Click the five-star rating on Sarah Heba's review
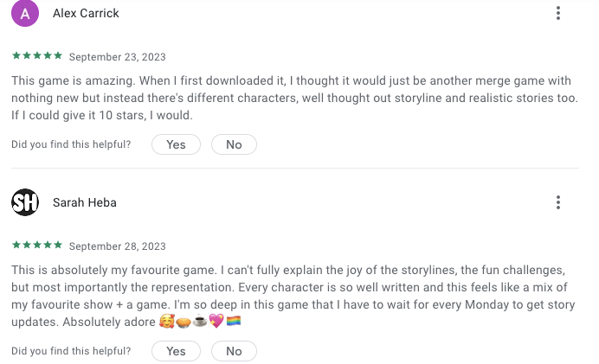The height and width of the screenshot is (364, 599). click(x=37, y=246)
